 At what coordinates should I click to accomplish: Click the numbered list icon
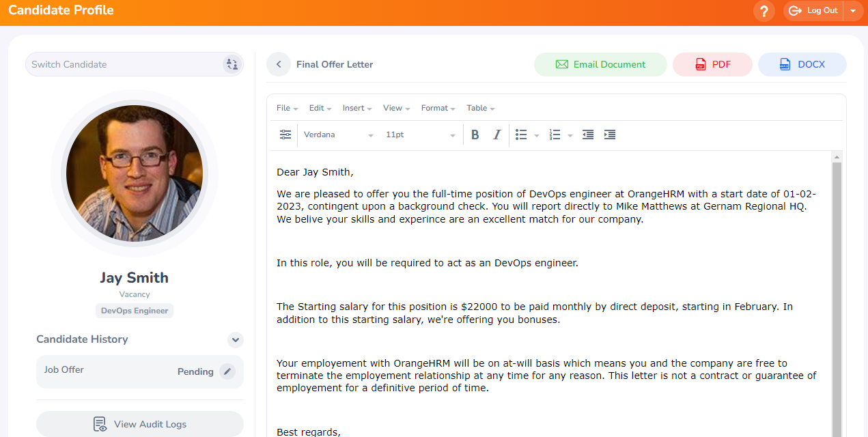[555, 135]
